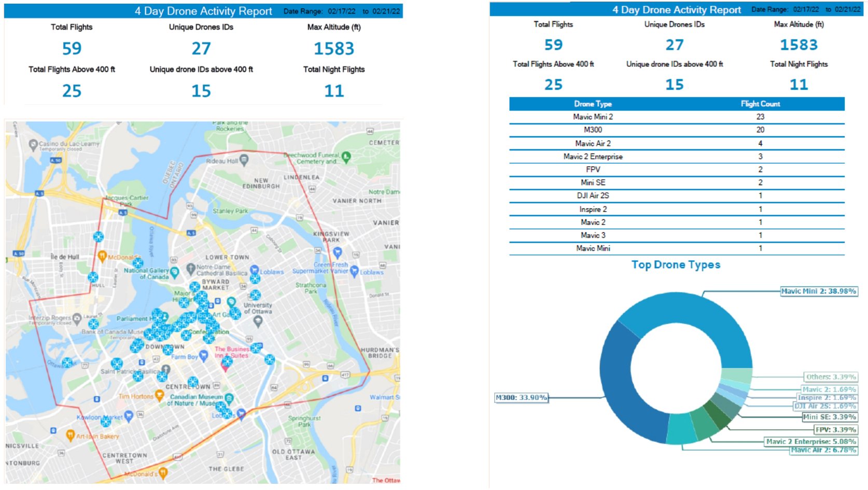Screen dimensions: 868x490
Task: Click the Drone Type column header
Action: [x=593, y=104]
